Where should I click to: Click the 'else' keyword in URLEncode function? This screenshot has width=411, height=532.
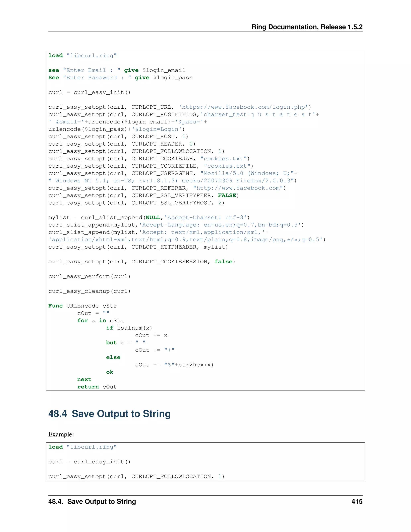113,357
